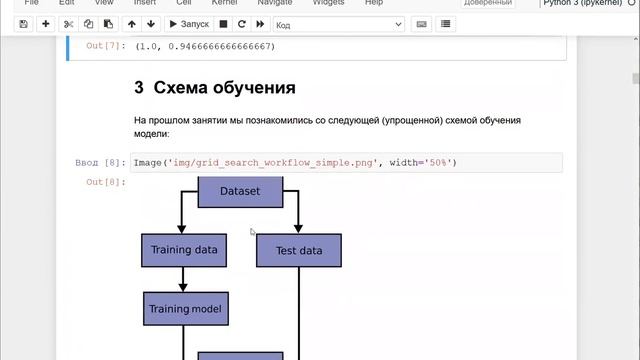The width and height of the screenshot is (640, 360).
Task: Open the Insert menu
Action: coord(145,2)
